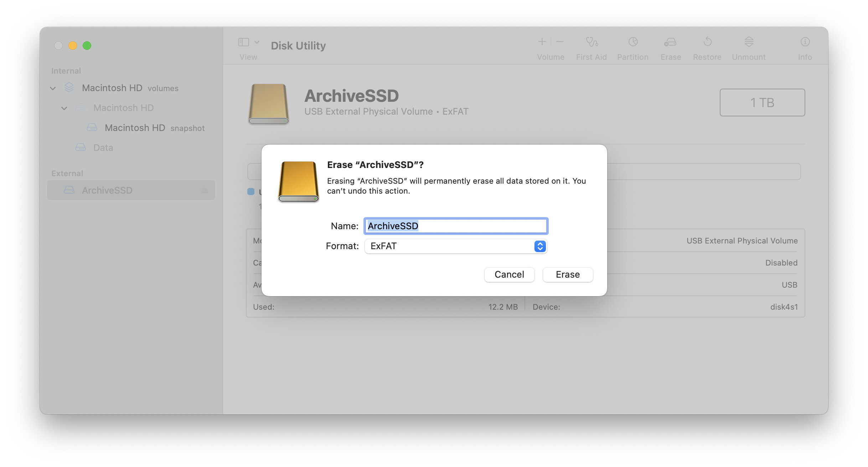This screenshot has height=467, width=868.
Task: Click the Restore arrow icon
Action: [707, 42]
